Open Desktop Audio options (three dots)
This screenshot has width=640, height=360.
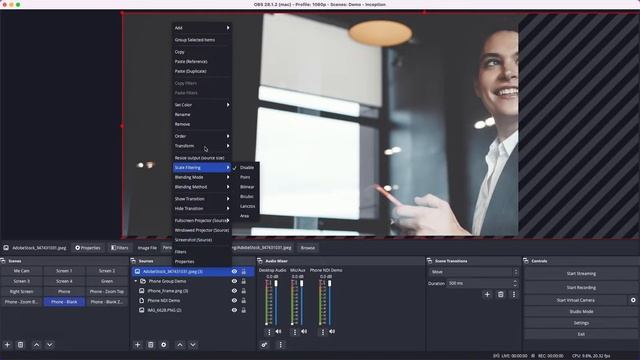pyautogui.click(x=269, y=332)
